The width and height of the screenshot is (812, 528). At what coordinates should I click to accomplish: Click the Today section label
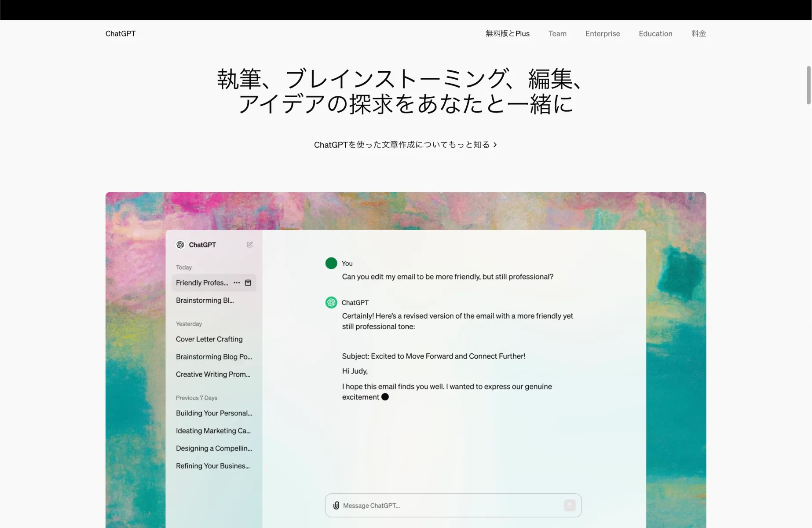pos(184,268)
